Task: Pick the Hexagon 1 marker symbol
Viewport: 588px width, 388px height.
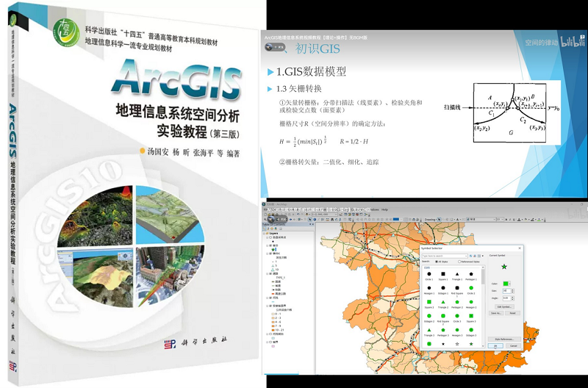Action: (429, 288)
